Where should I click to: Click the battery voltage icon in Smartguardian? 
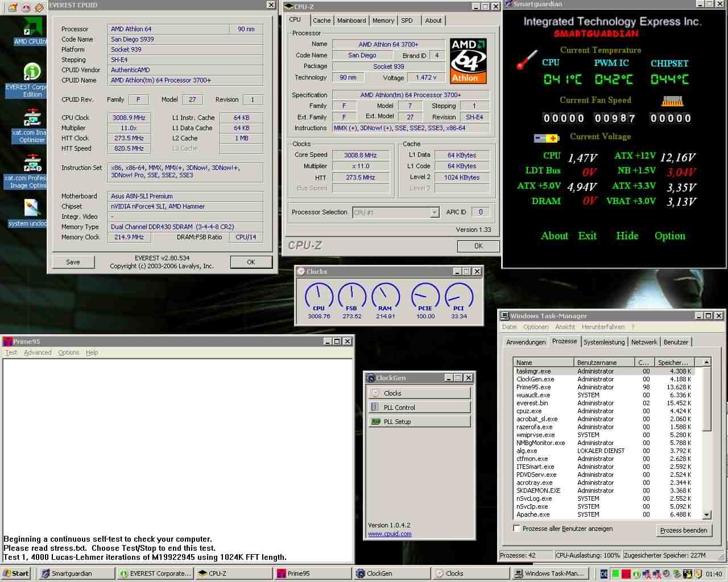(x=547, y=138)
